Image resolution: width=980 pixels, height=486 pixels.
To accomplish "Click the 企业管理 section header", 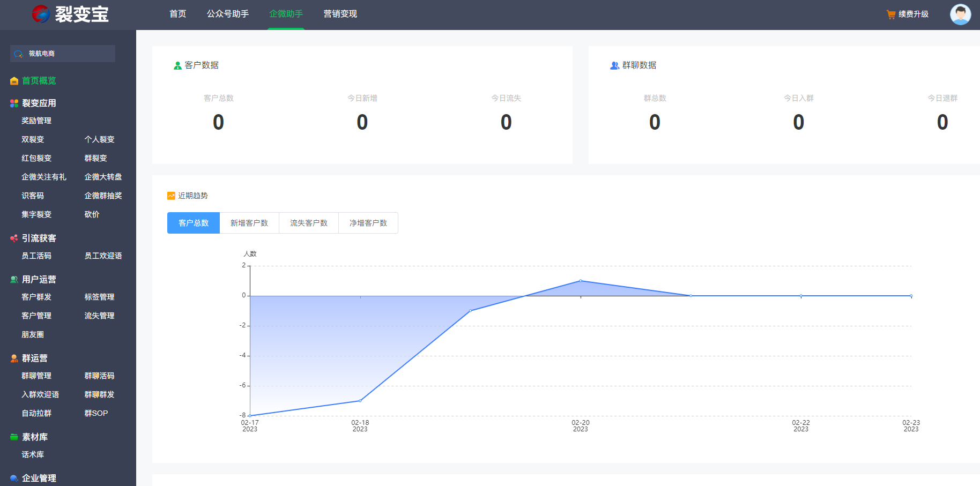I will point(39,478).
